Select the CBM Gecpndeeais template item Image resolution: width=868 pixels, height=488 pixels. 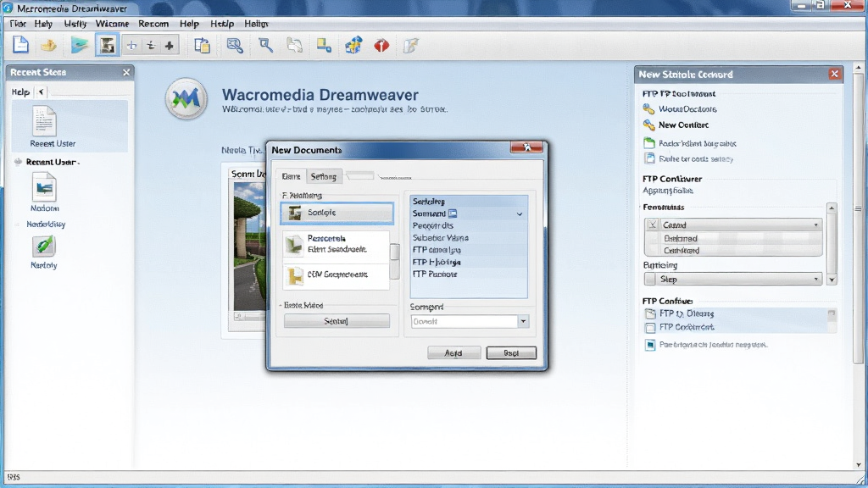tap(337, 275)
